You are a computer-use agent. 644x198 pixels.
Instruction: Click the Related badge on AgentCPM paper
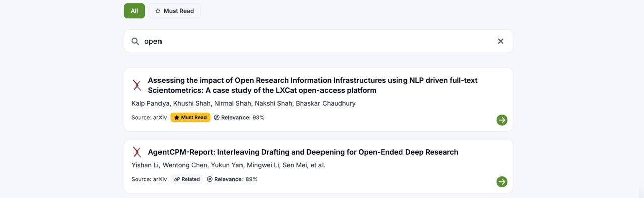(x=187, y=179)
